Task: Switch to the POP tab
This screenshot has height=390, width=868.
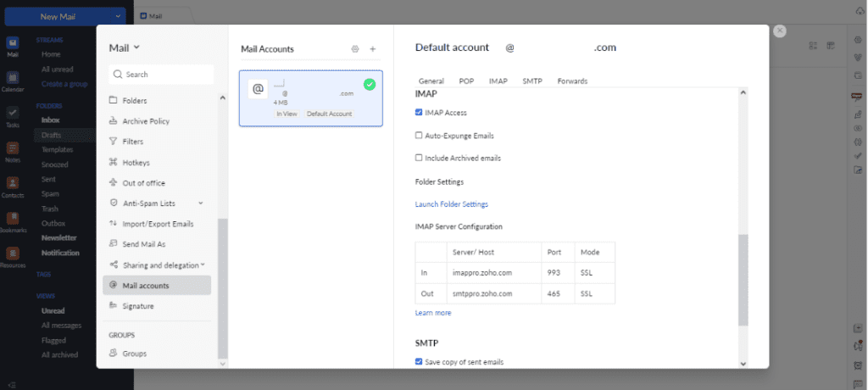Action: click(x=466, y=81)
